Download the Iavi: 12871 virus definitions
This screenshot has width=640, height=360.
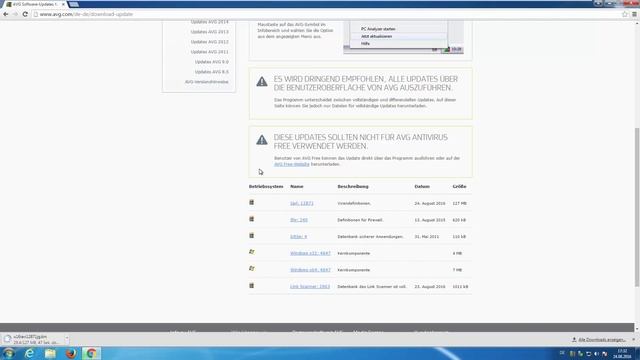coord(302,203)
